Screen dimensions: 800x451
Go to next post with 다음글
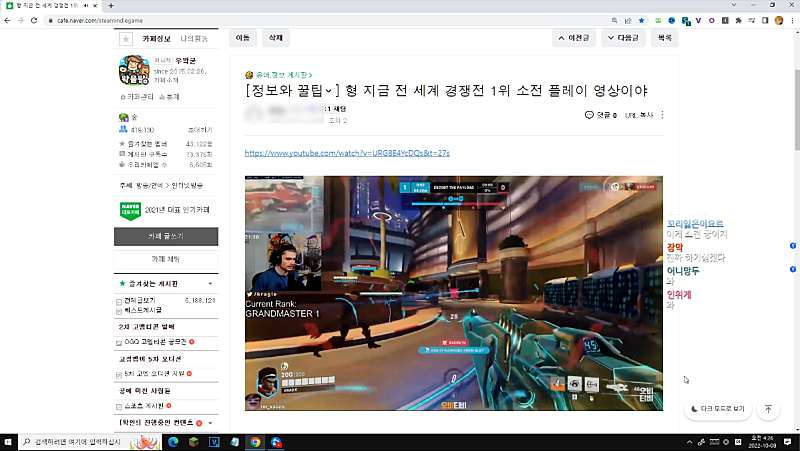[623, 38]
